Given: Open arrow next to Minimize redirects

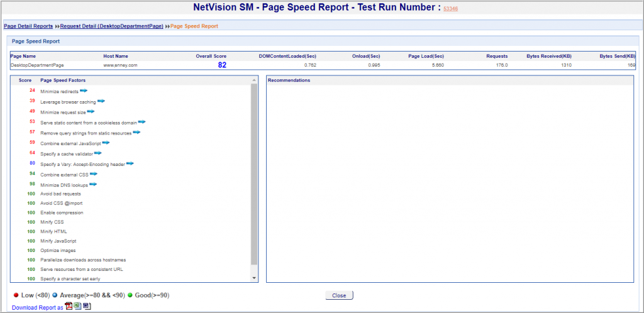Looking at the screenshot, I should tap(84, 91).
